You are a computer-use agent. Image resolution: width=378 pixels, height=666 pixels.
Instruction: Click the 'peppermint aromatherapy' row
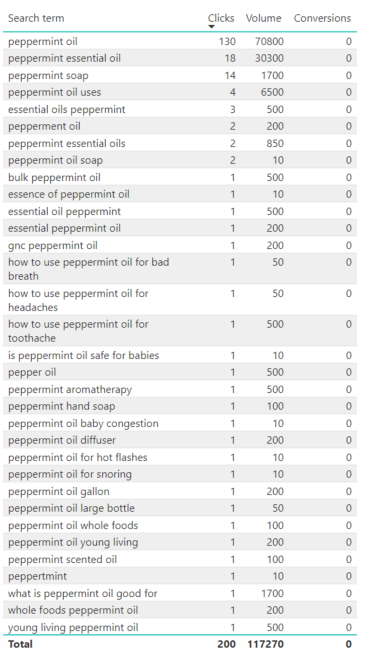[x=180, y=389]
